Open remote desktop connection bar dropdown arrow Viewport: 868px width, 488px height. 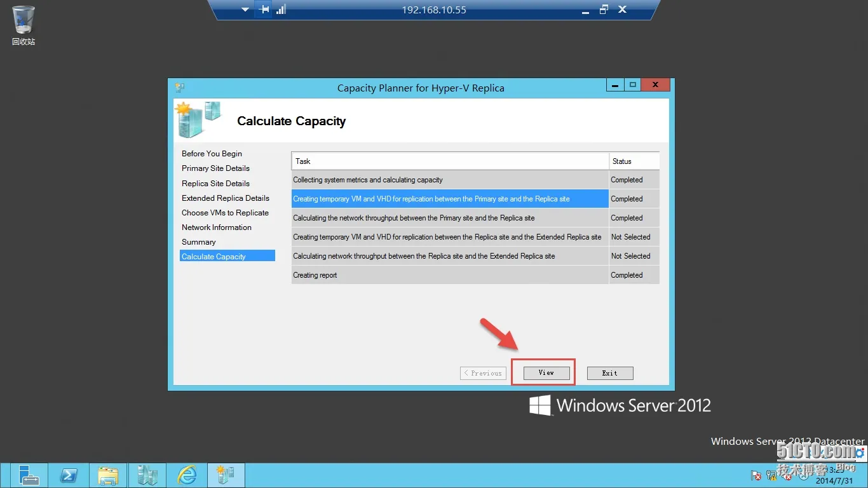coord(245,10)
